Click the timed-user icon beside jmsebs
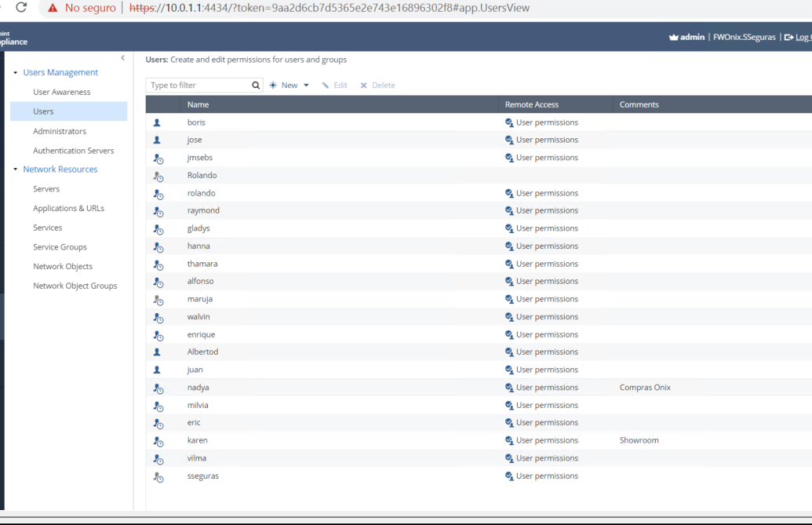This screenshot has height=525, width=812. pos(158,158)
